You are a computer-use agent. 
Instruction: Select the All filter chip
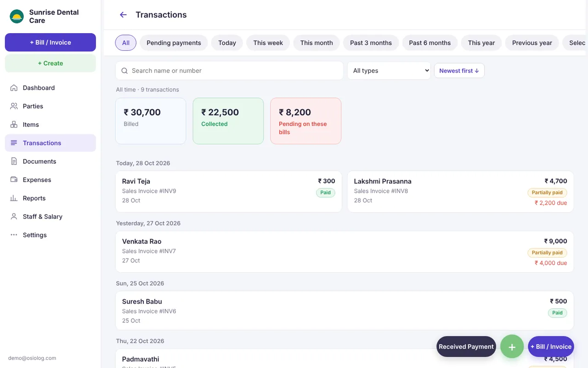126,43
